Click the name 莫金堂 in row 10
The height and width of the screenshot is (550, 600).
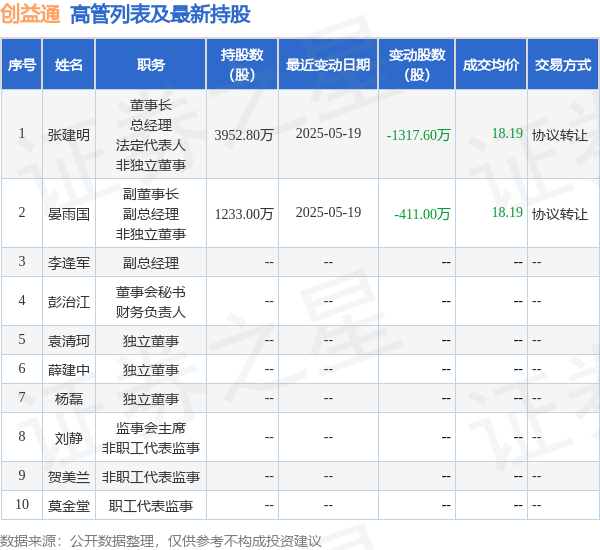click(x=68, y=506)
